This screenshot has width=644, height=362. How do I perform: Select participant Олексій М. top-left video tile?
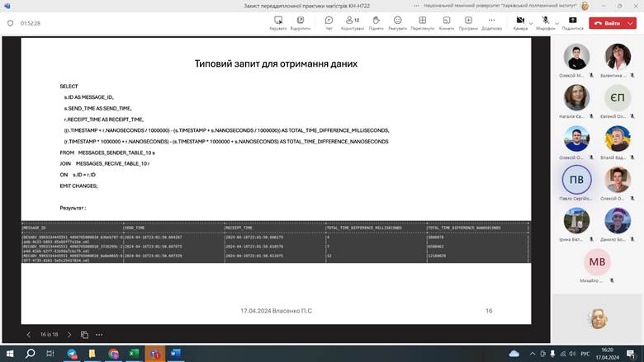576,57
